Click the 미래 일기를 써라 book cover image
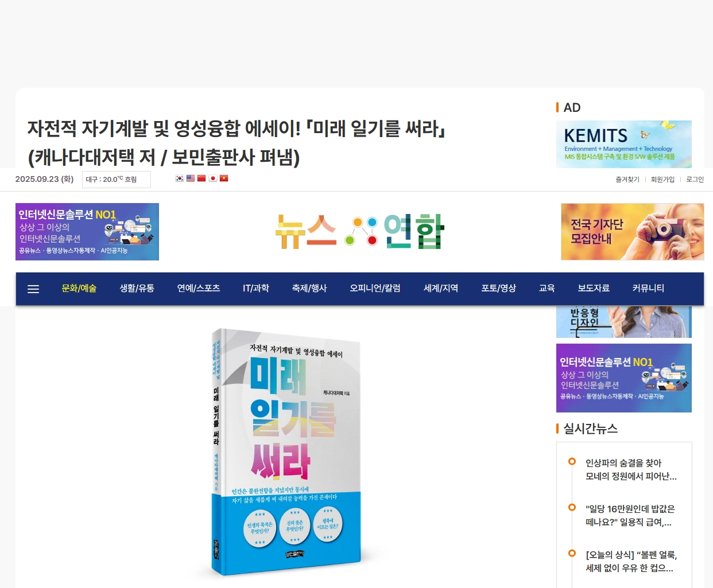 [x=286, y=453]
